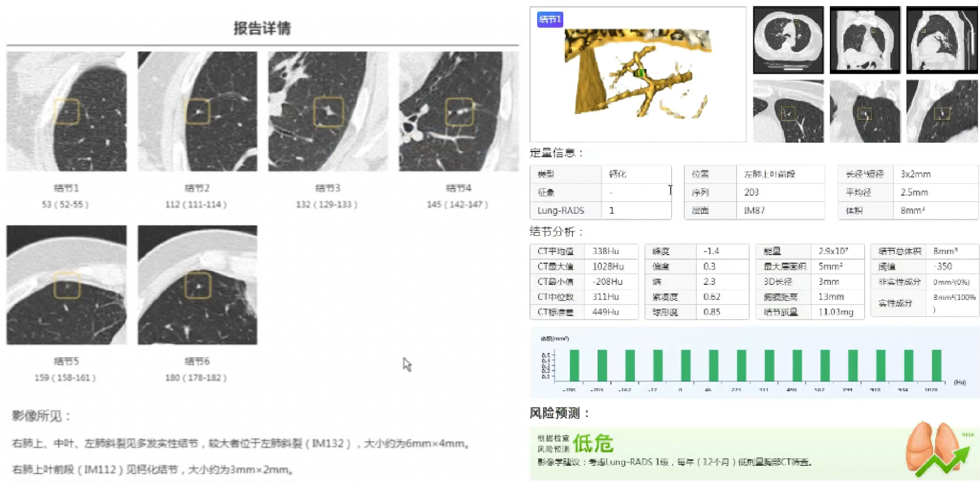Click the yellow box marker in 结节3 image
The width and height of the screenshot is (980, 483).
[x=328, y=111]
